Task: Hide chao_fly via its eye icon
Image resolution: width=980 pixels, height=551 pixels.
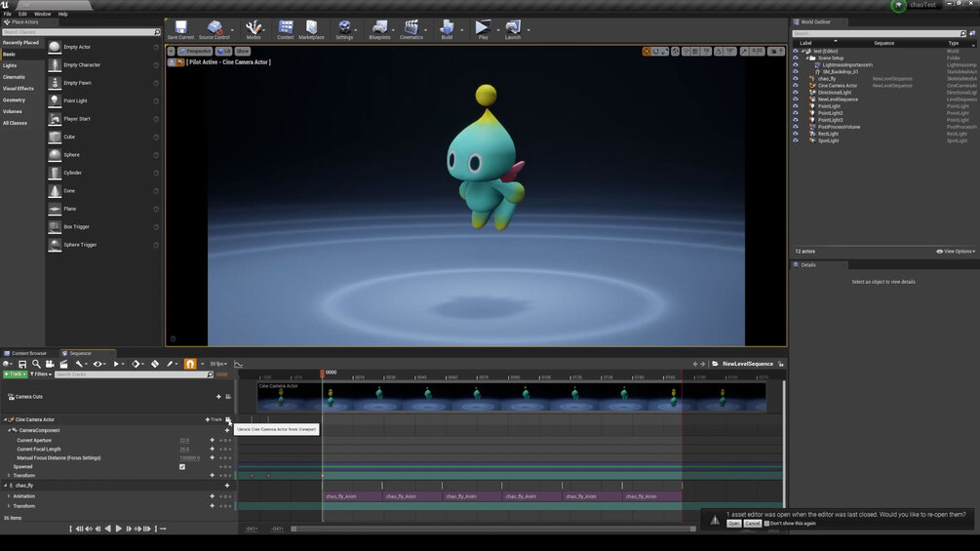Action: click(x=796, y=79)
